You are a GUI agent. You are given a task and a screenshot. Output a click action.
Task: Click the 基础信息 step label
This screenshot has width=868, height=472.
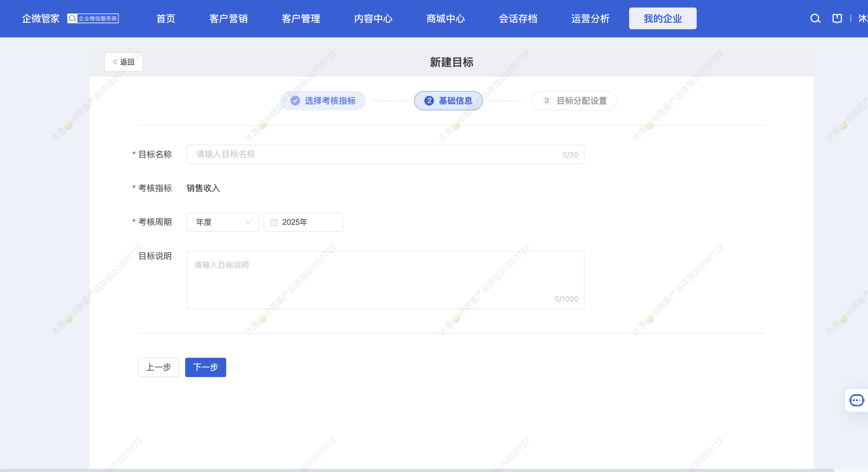coord(456,101)
